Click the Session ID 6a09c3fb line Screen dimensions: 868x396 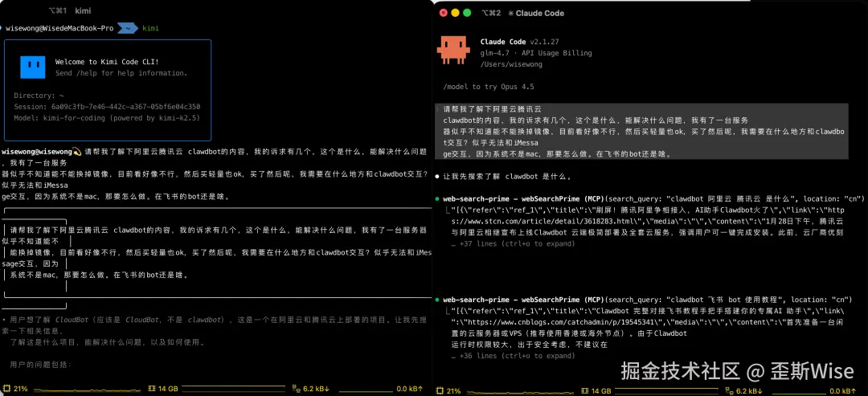[x=107, y=107]
